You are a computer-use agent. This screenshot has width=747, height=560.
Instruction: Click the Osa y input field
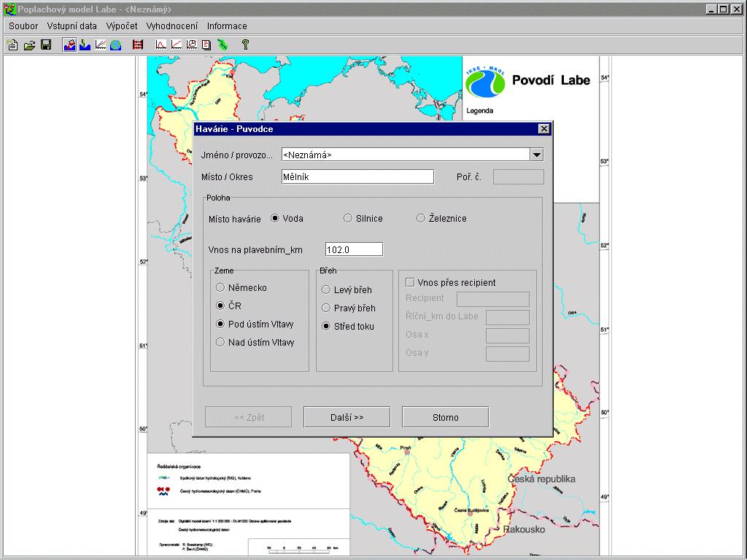(508, 354)
